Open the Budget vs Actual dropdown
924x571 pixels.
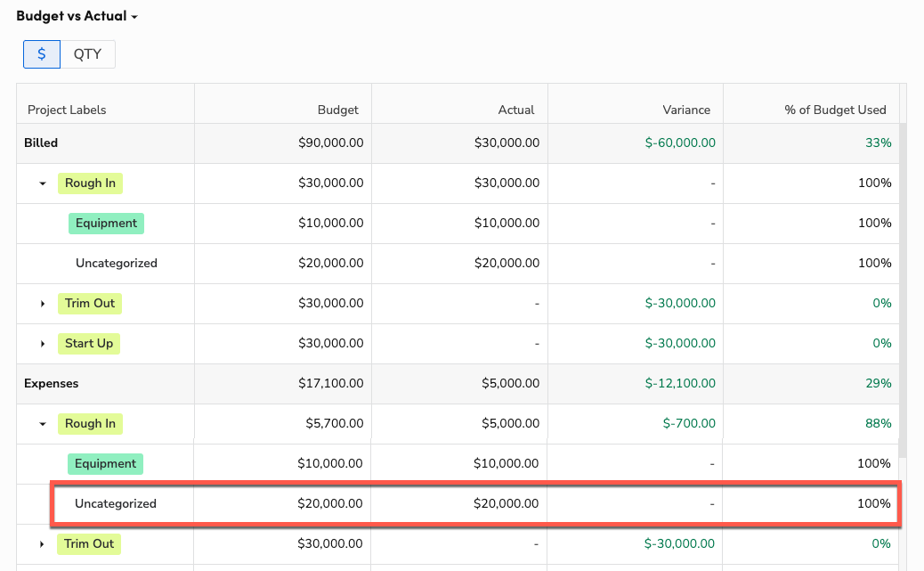pyautogui.click(x=77, y=16)
